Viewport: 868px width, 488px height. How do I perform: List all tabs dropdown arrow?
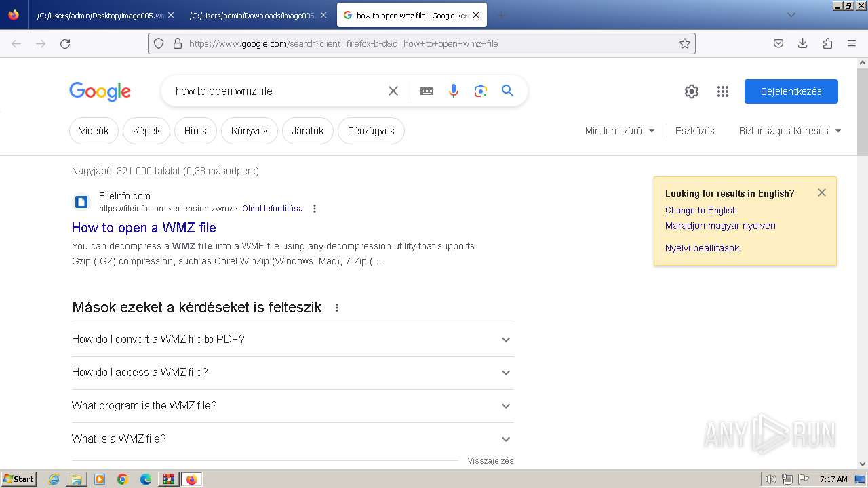[791, 15]
